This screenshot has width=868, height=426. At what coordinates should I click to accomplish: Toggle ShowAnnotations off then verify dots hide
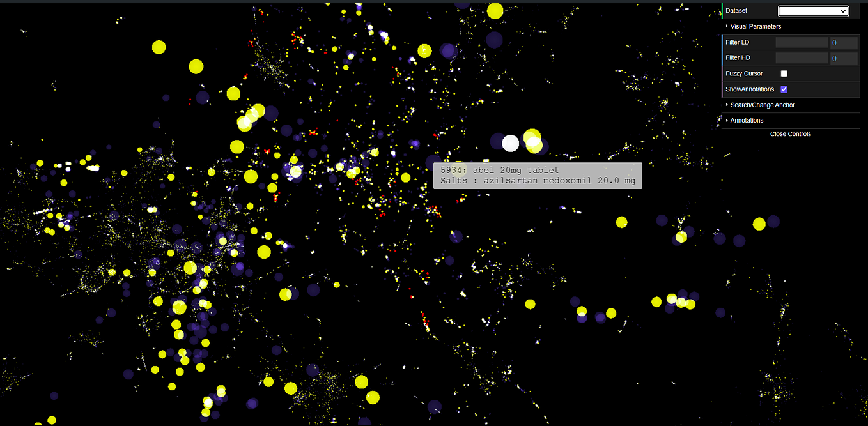coord(784,89)
